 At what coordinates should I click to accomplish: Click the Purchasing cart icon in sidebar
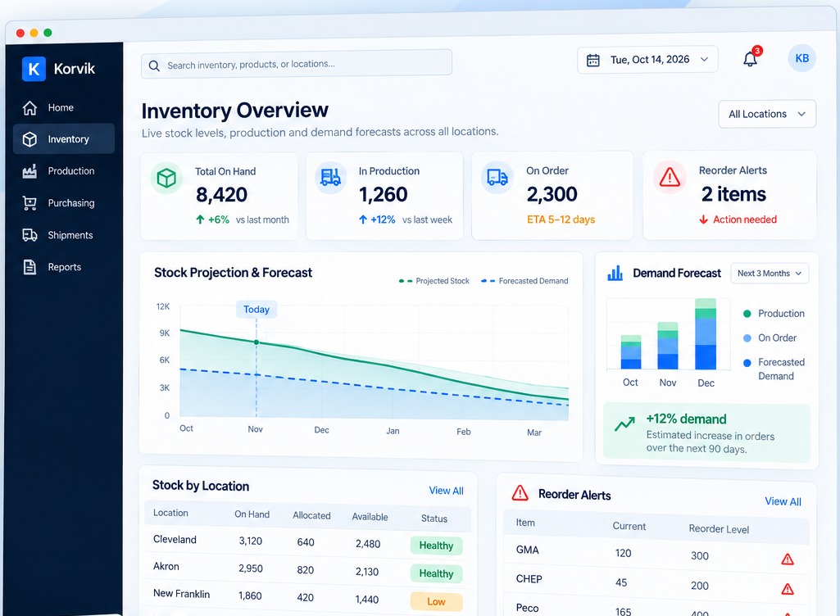(30, 203)
